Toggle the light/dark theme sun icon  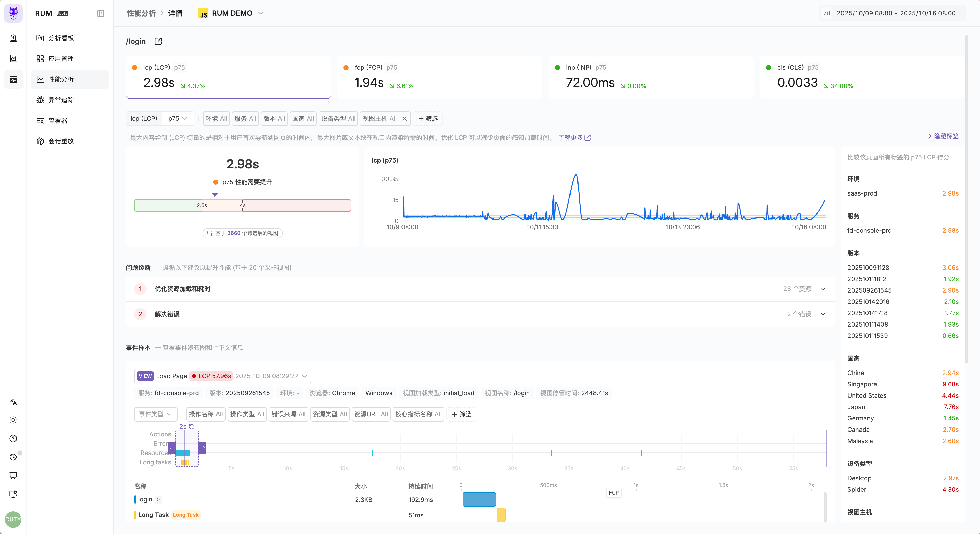tap(13, 420)
